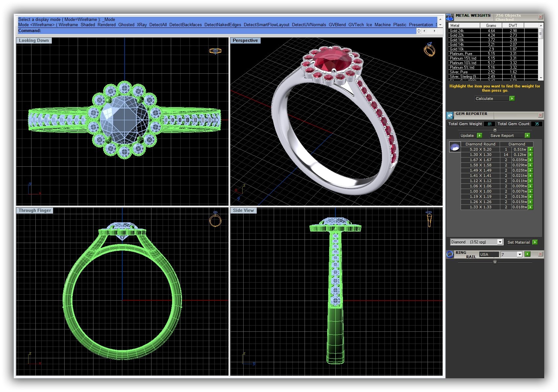Image resolution: width=558 pixels, height=392 pixels.
Task: Select the Diamond Round gem thumbnail
Action: tap(454, 147)
